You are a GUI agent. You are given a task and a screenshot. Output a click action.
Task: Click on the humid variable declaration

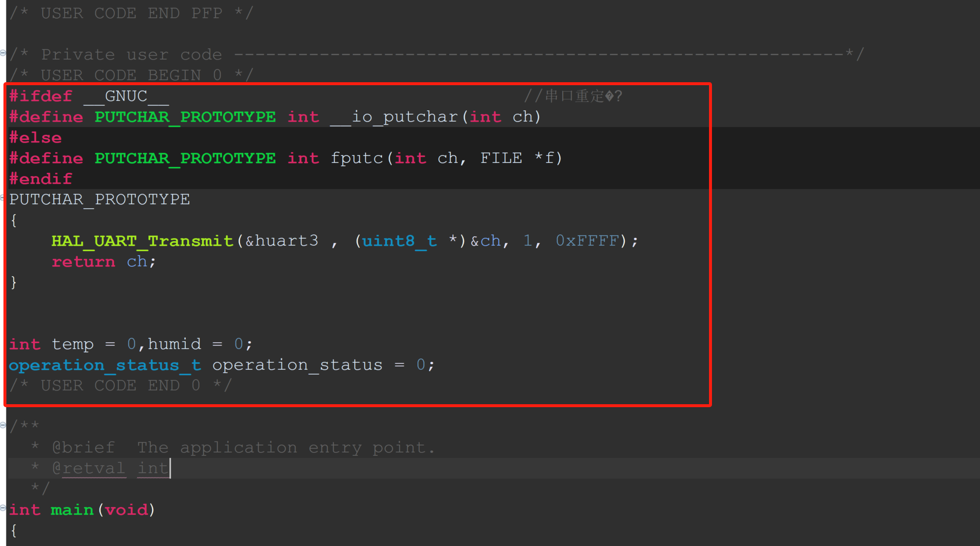pyautogui.click(x=174, y=344)
